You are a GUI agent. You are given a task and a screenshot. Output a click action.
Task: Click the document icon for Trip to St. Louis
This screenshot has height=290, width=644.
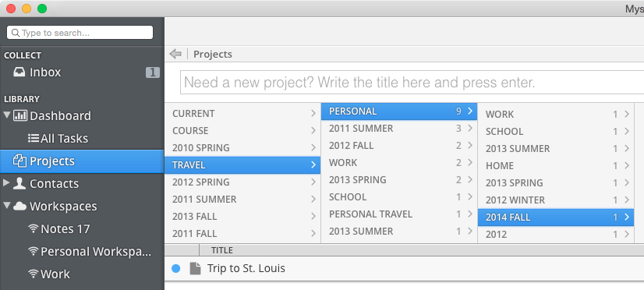[x=195, y=269]
